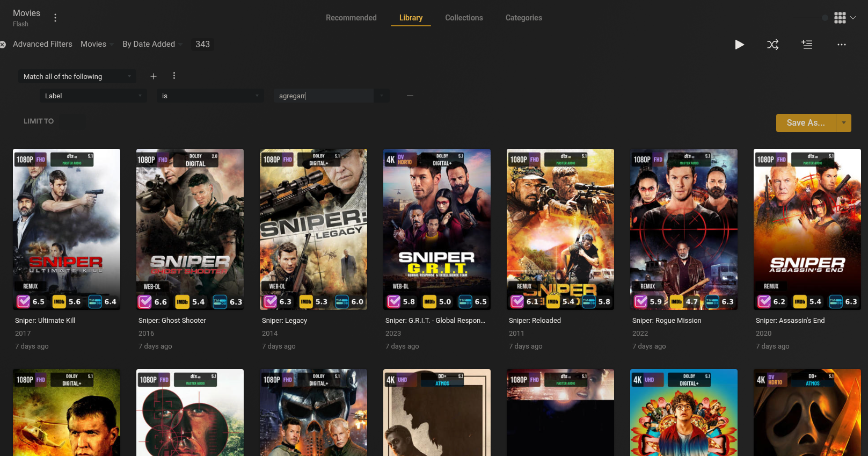Open filter group vertical dots options
The height and width of the screenshot is (456, 868).
click(174, 76)
